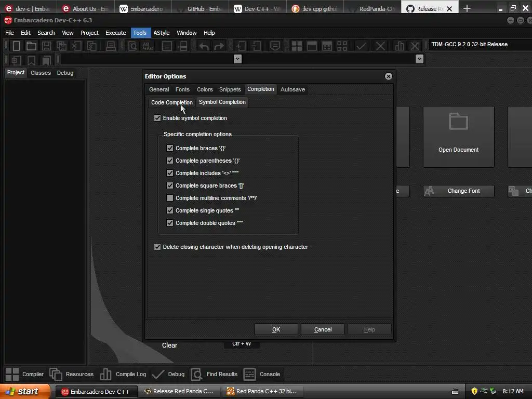Open the TDM-GCC 9.2.0 32-bit Release compiler dropdown
This screenshot has width=532, height=399.
(480, 45)
